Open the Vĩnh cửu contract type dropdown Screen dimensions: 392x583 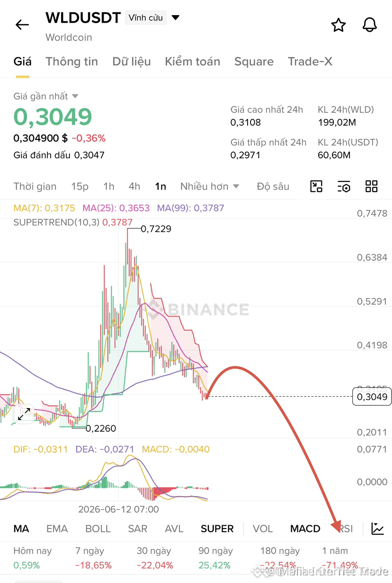click(152, 18)
